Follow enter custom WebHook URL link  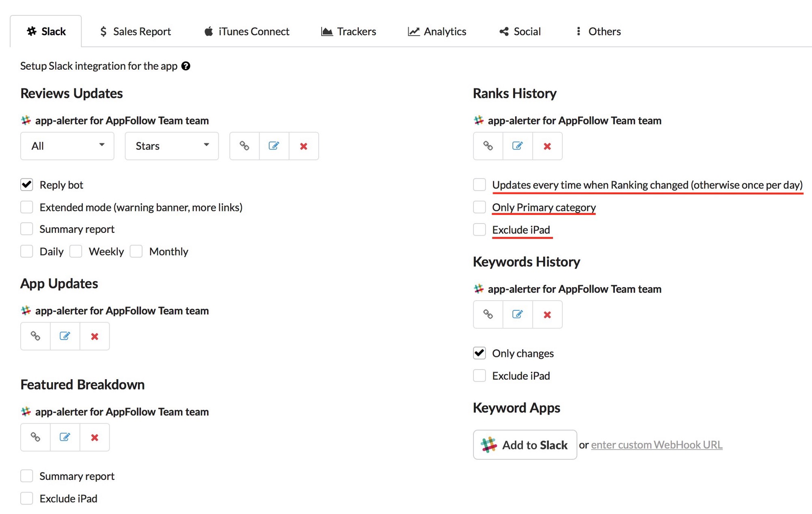tap(657, 445)
